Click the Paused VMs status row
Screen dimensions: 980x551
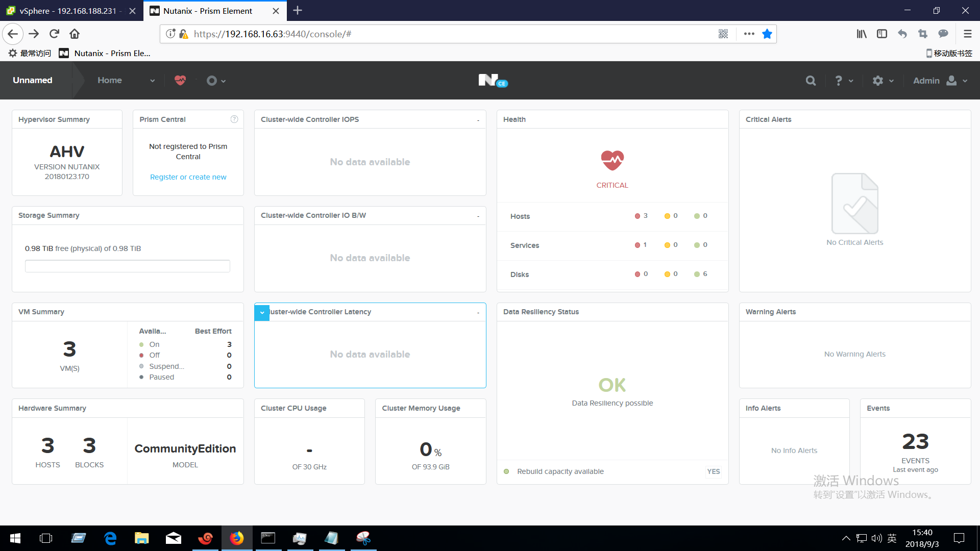[x=185, y=377]
